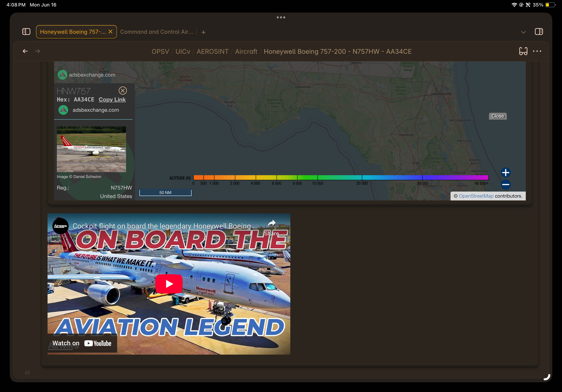Screen dimensions: 562x392
Task: Click the altitude color scale bar
Action: click(341, 178)
